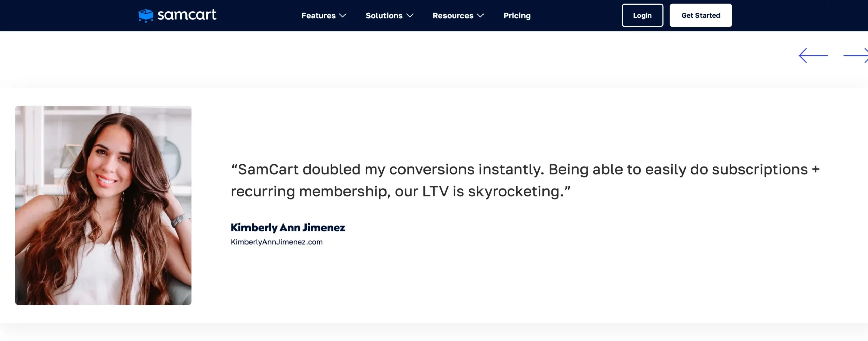Click the SamCart doubled my conversions quote
Image resolution: width=868 pixels, height=341 pixels.
coord(525,180)
